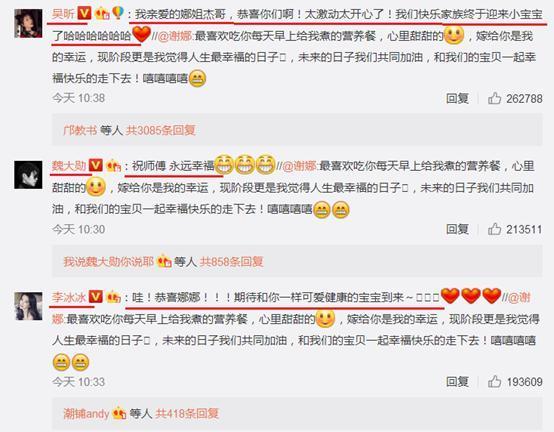Open 李冰冰's profile avatar

28,306
